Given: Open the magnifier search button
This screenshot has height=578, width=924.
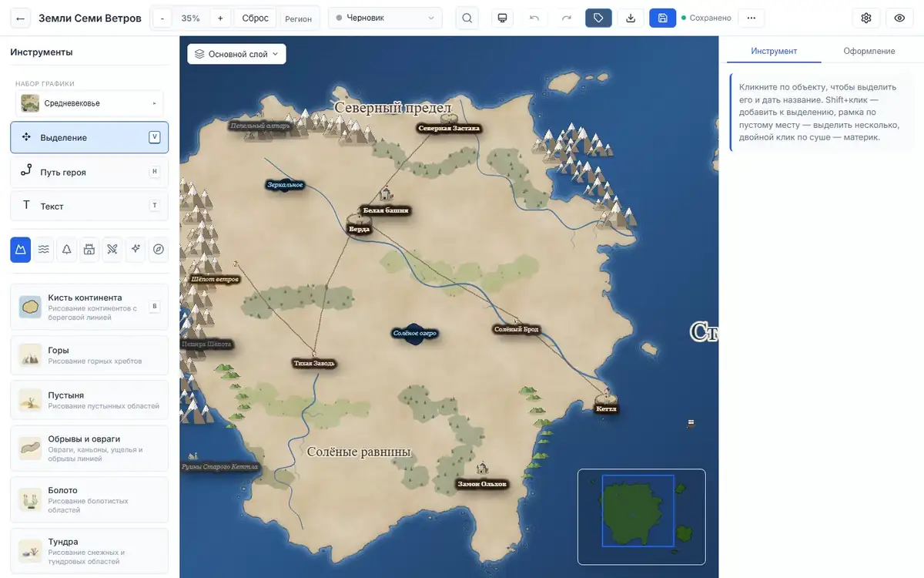Looking at the screenshot, I should click(x=467, y=18).
